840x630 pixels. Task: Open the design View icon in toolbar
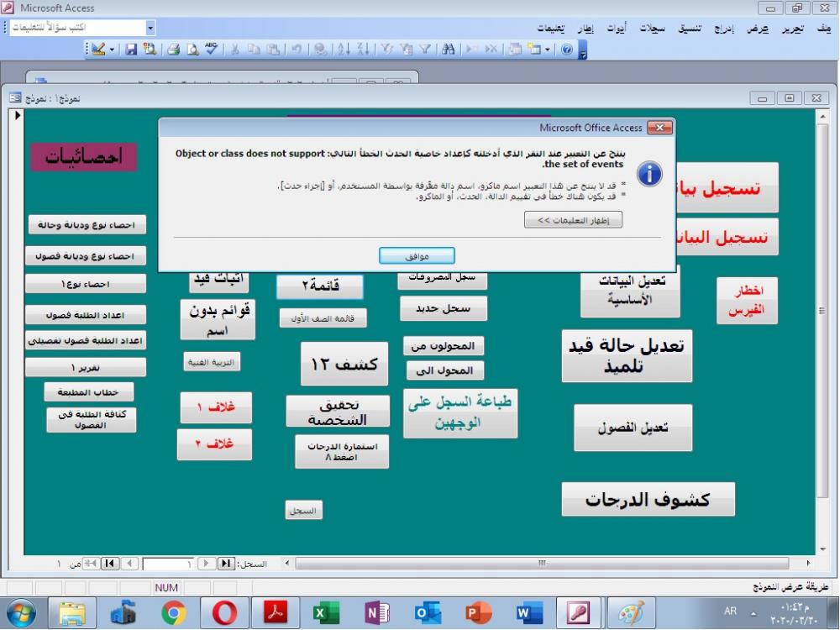coord(98,50)
